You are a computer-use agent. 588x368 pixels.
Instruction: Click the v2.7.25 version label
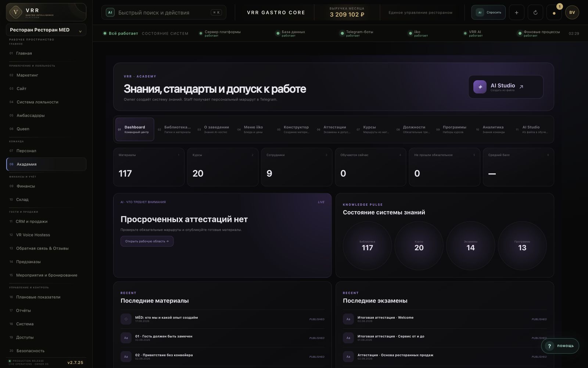coord(75,362)
